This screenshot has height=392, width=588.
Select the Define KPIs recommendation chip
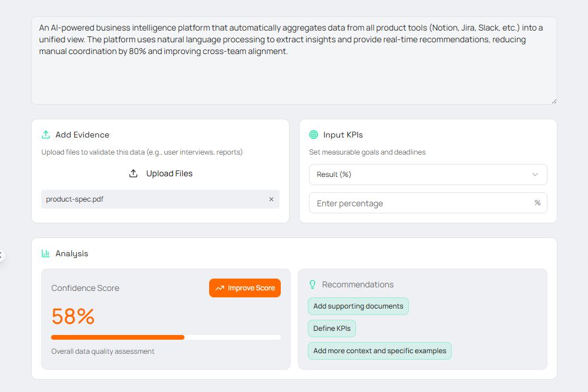click(x=331, y=329)
